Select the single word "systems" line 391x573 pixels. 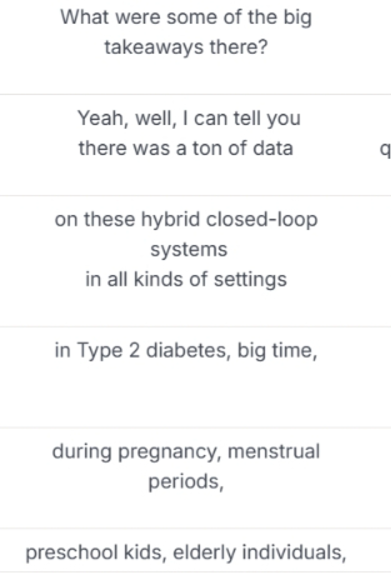[189, 250]
